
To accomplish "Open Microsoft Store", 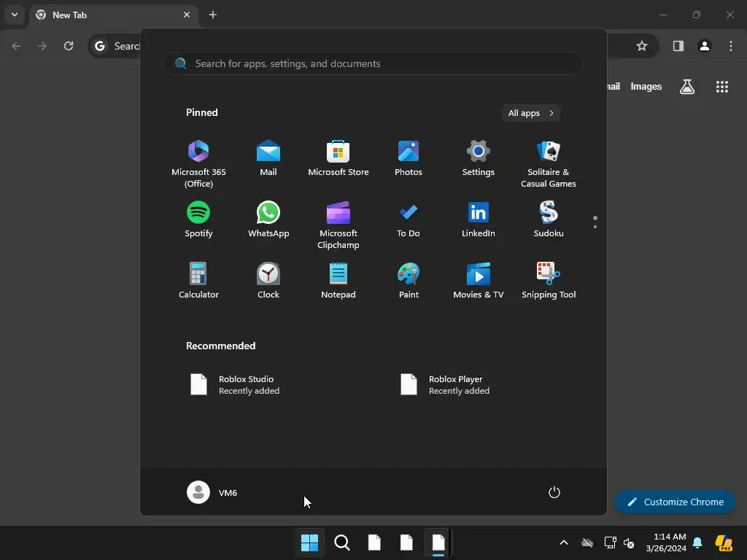I will (x=338, y=158).
